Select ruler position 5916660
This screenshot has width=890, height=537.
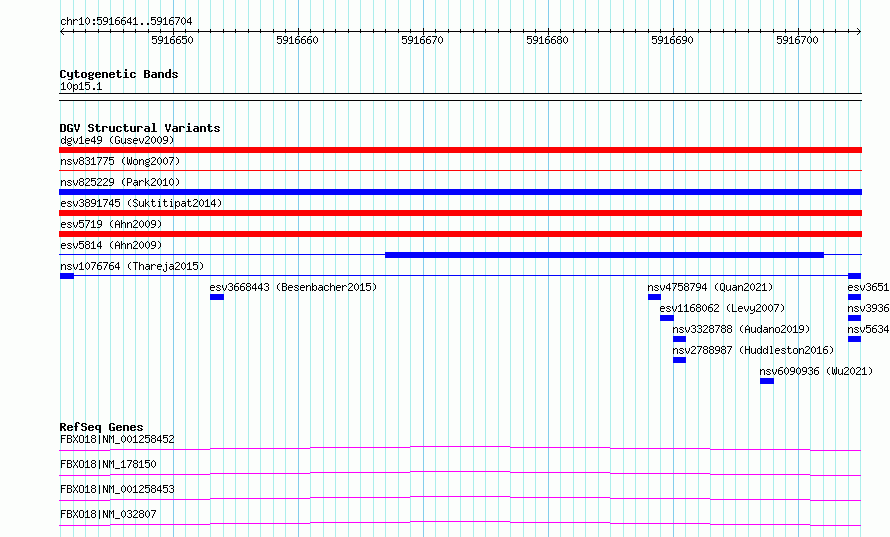[x=297, y=40]
